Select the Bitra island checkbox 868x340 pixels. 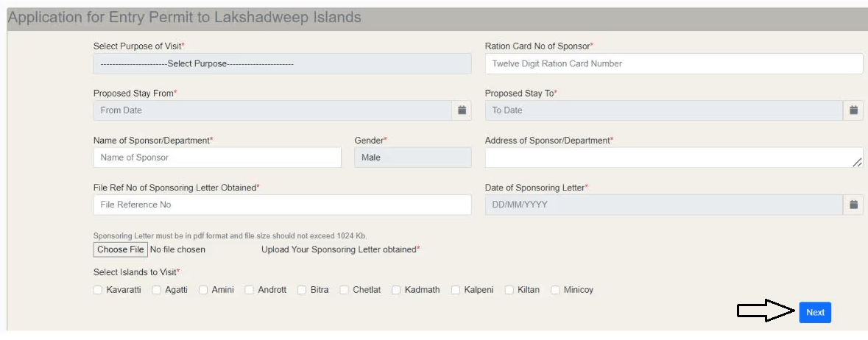302,290
